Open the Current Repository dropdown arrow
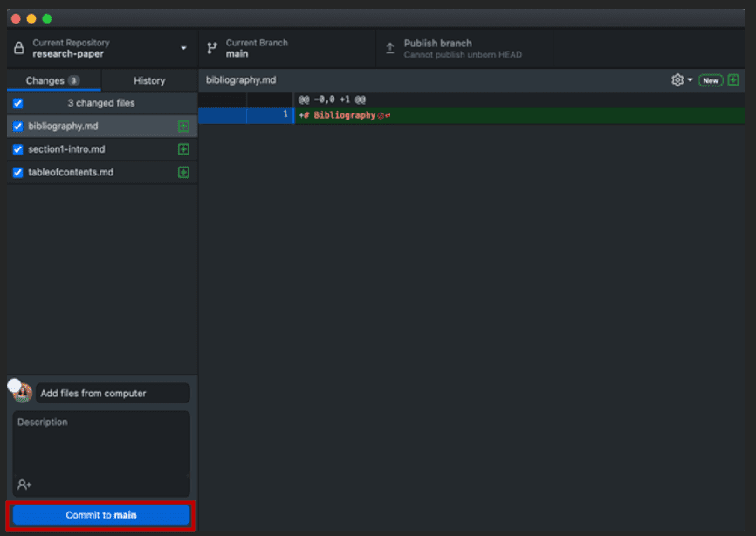756x536 pixels. tap(183, 48)
